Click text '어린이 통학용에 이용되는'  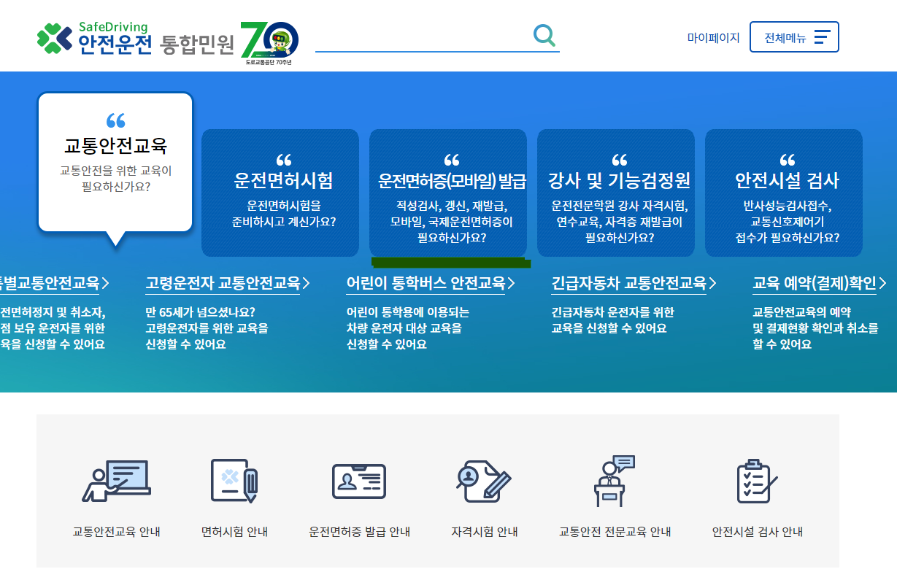coord(407,312)
